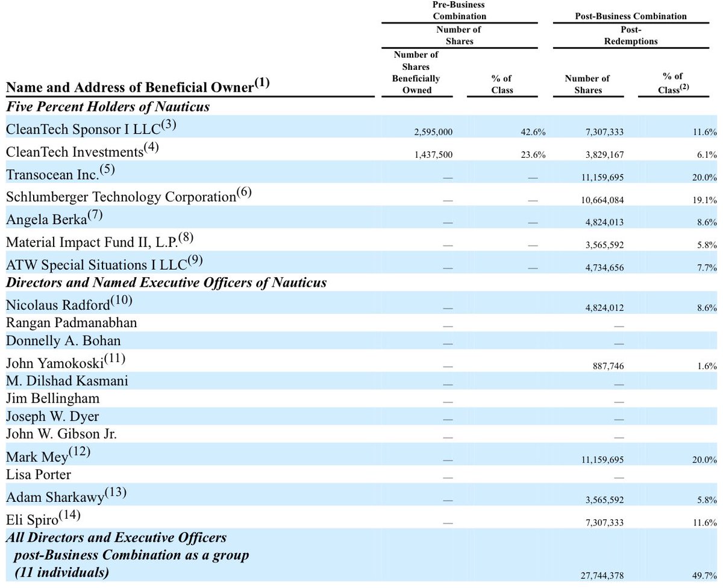Viewport: 723px width, 588px height.
Task: Click the 'Pre-Business Combination' column header
Action: tap(460, 11)
